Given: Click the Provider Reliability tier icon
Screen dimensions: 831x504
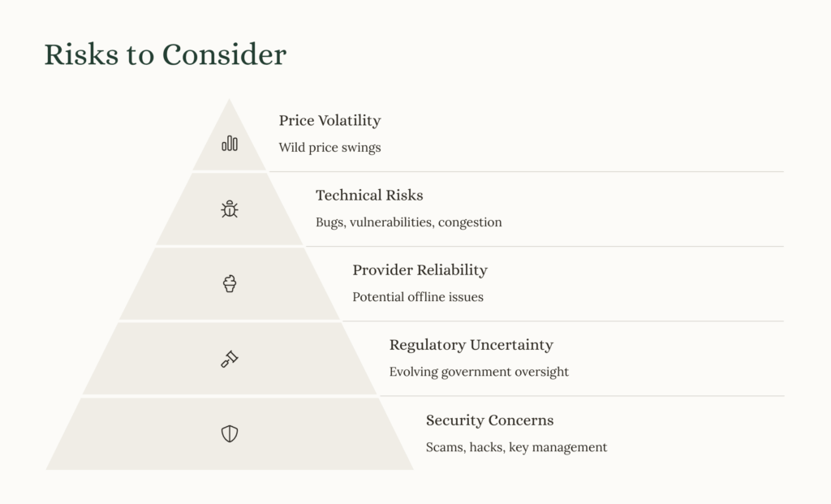Looking at the screenshot, I should 230,283.
